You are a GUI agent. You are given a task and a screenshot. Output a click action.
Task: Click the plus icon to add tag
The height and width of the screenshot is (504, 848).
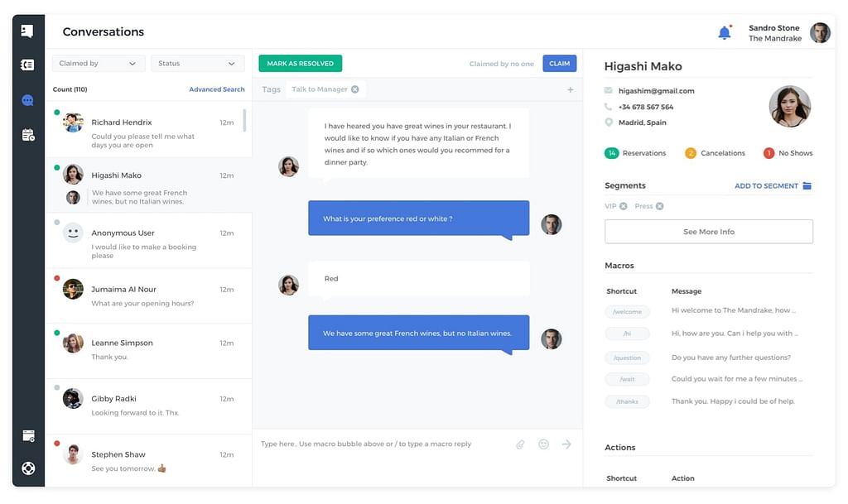tap(570, 89)
